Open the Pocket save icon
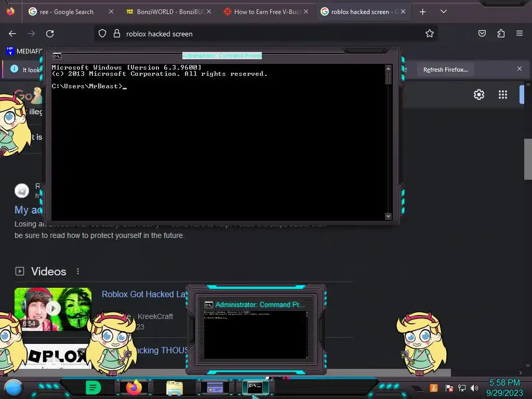532x399 pixels. click(x=482, y=34)
